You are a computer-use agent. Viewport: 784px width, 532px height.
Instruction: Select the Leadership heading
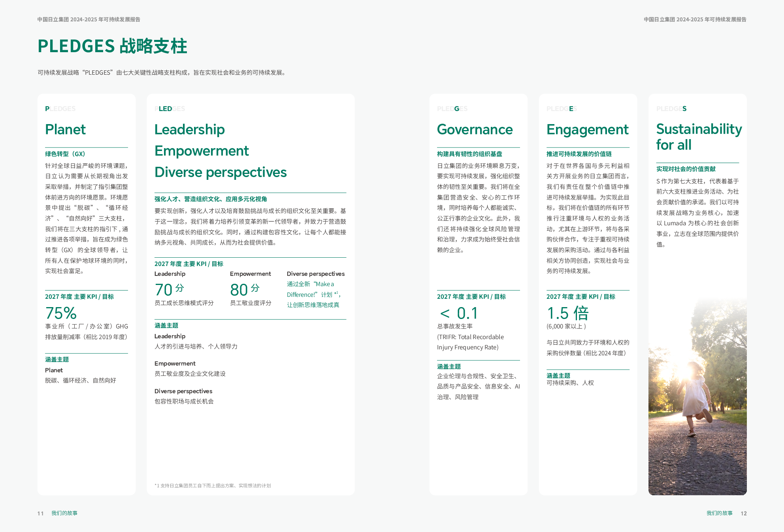tap(189, 130)
